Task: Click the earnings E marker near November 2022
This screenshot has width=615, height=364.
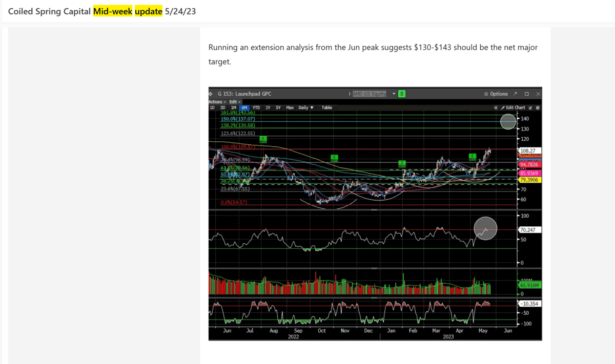Action: pyautogui.click(x=334, y=158)
